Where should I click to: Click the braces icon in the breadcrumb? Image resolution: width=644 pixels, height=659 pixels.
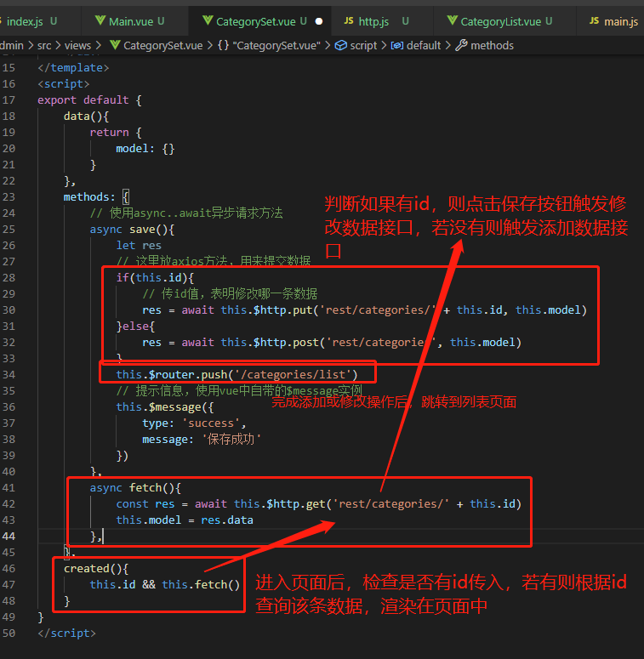tap(223, 45)
